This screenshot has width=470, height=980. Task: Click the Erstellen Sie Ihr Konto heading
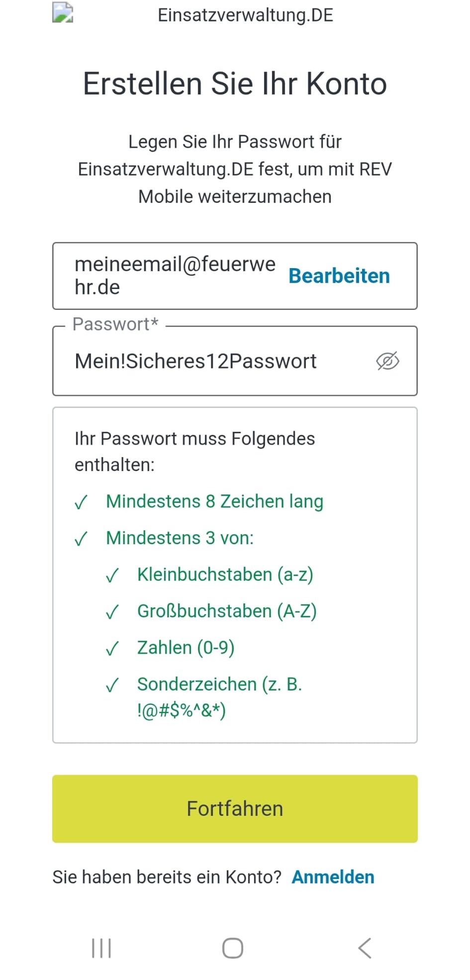pyautogui.click(x=235, y=84)
